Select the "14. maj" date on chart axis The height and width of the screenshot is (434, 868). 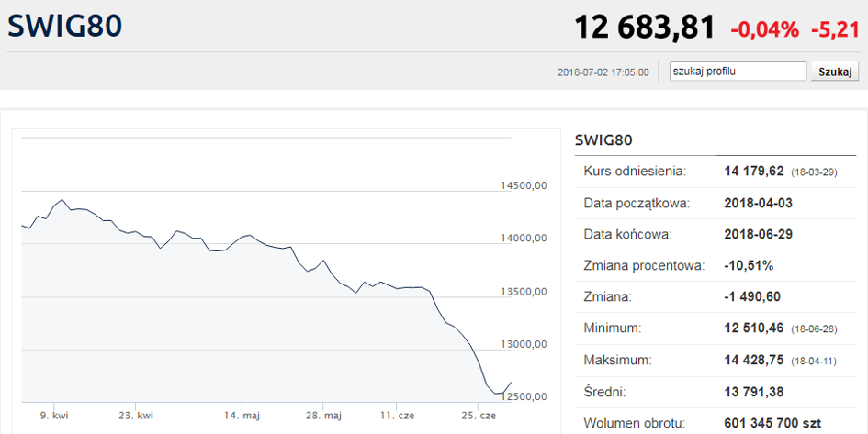242,415
